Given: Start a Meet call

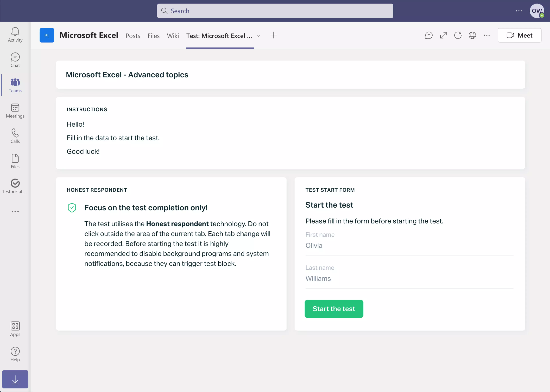Looking at the screenshot, I should [x=519, y=35].
